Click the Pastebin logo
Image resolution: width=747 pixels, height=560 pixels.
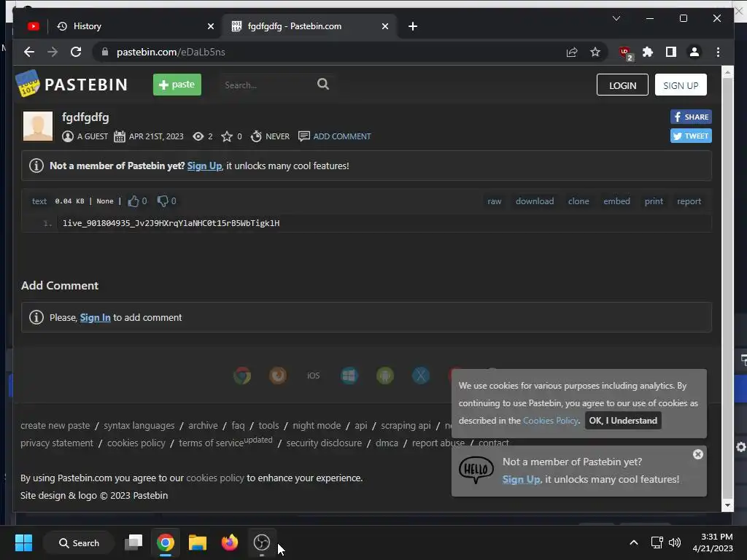pyautogui.click(x=71, y=84)
